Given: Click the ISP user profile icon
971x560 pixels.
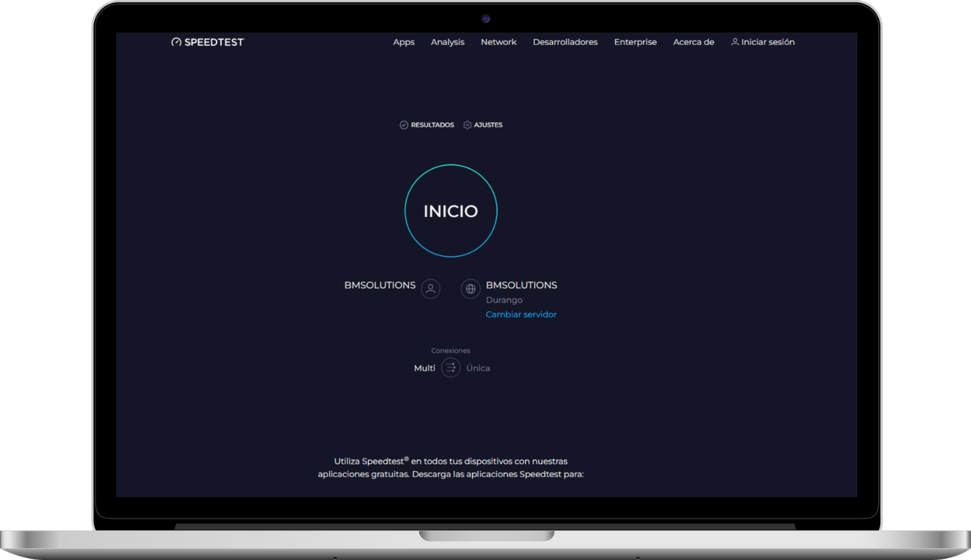Looking at the screenshot, I should point(431,289).
